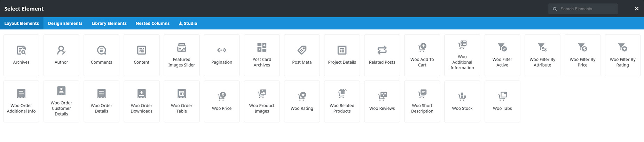Pick the Woo Product Images element
Image resolution: width=644 pixels, height=142 pixels.
(x=262, y=102)
